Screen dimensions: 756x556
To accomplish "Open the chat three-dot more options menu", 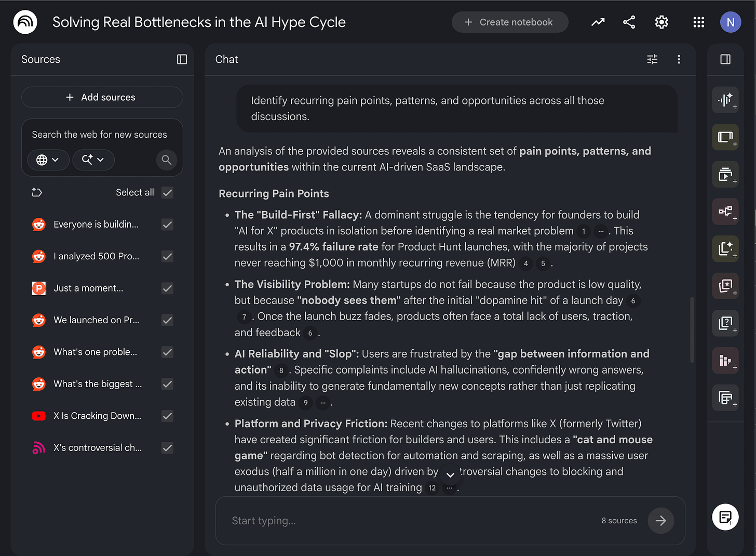I will 679,59.
